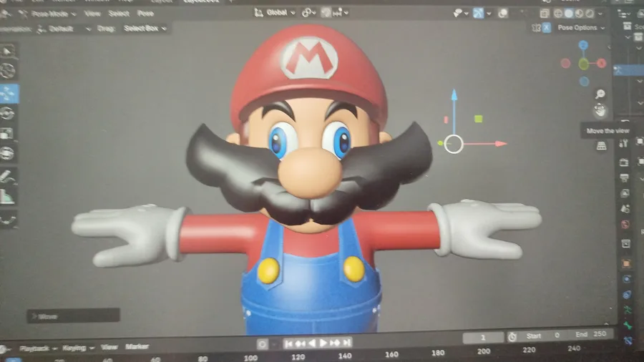Toggle perspective/orthographic grid icon
644x362 pixels.
(x=601, y=145)
